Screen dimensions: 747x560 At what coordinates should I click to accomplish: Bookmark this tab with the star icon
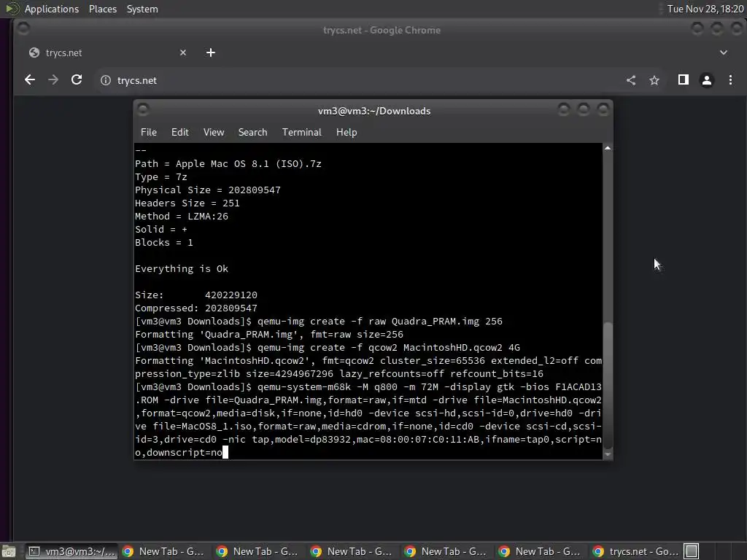[654, 80]
